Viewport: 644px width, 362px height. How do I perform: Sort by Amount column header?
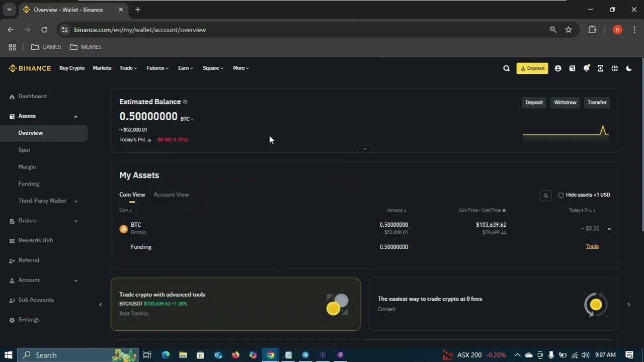(x=397, y=210)
